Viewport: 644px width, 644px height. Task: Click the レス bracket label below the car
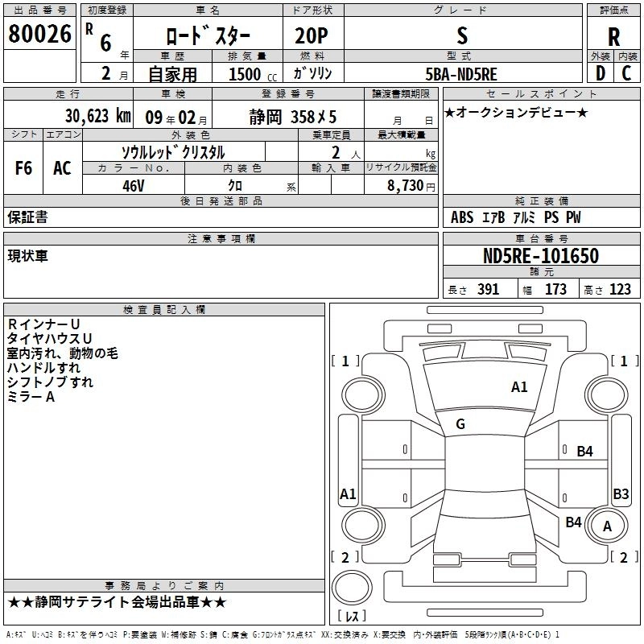tap(352, 616)
